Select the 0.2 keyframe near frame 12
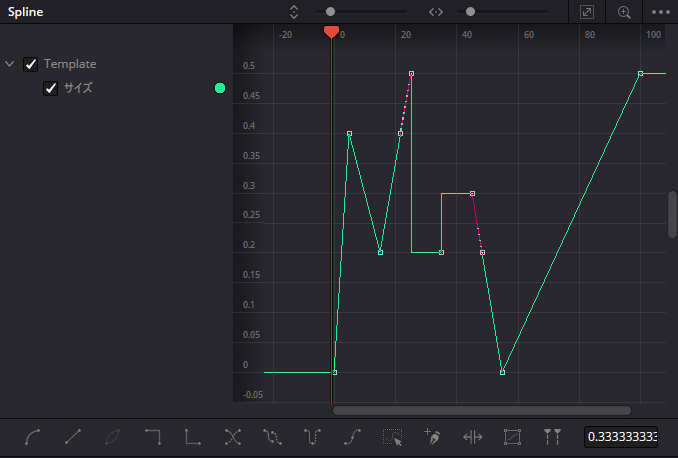This screenshot has height=458, width=678. 381,253
